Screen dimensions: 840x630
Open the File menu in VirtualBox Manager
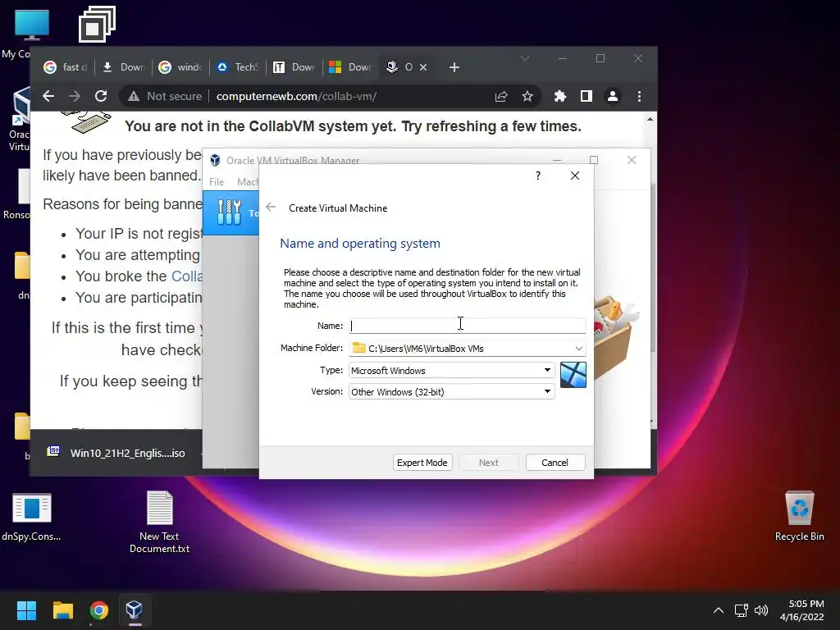click(217, 182)
